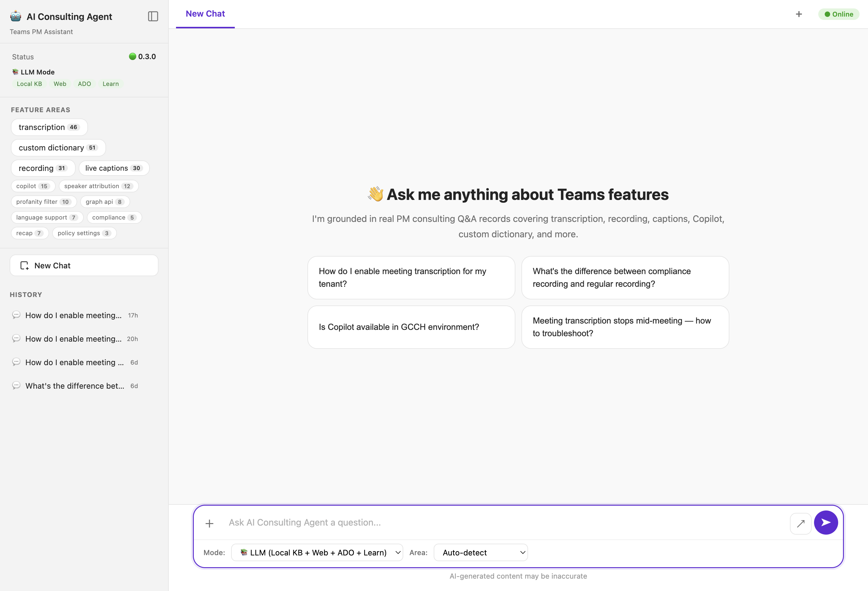
Task: Start a New Chat from the sidebar button
Action: [84, 266]
